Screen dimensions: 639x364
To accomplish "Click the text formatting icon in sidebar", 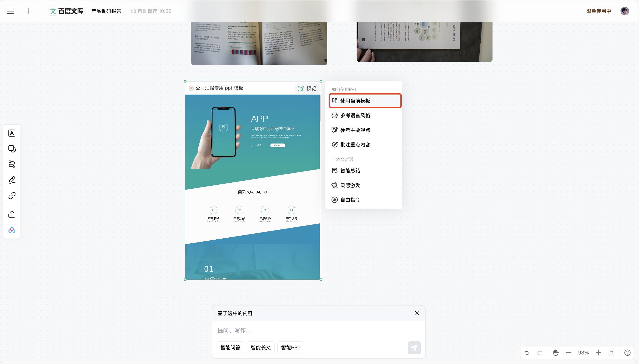I will 12,133.
